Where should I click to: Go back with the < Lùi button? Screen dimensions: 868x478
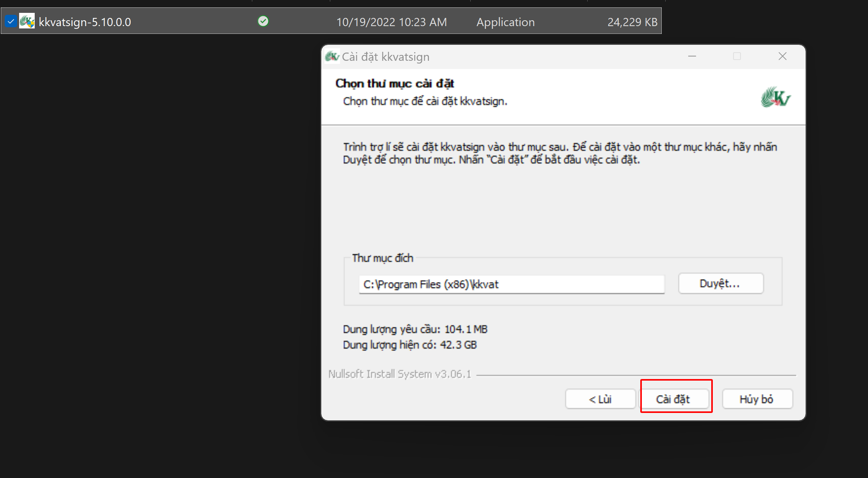(600, 399)
